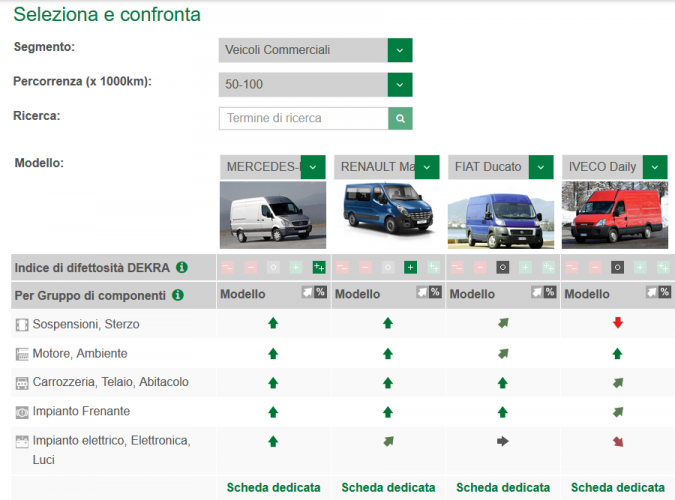The image size is (675, 500).
Task: Click the Impianto elettrico row icon
Action: [22, 441]
